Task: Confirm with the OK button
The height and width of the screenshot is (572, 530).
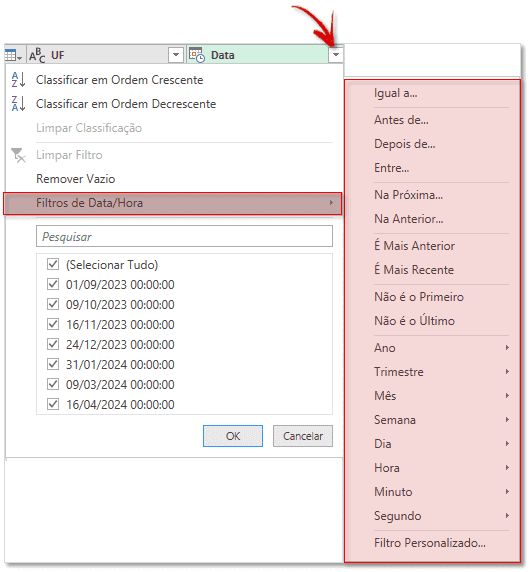Action: [233, 436]
